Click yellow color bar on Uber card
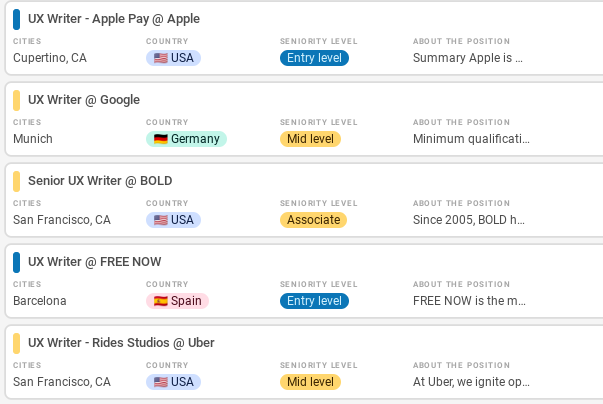 (x=16, y=343)
